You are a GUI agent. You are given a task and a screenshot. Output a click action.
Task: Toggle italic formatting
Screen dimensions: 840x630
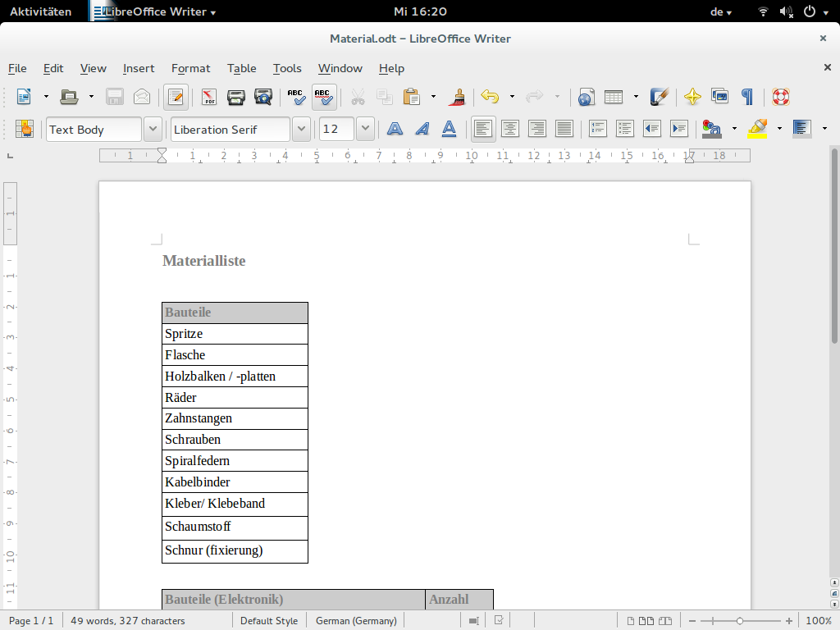pyautogui.click(x=422, y=129)
